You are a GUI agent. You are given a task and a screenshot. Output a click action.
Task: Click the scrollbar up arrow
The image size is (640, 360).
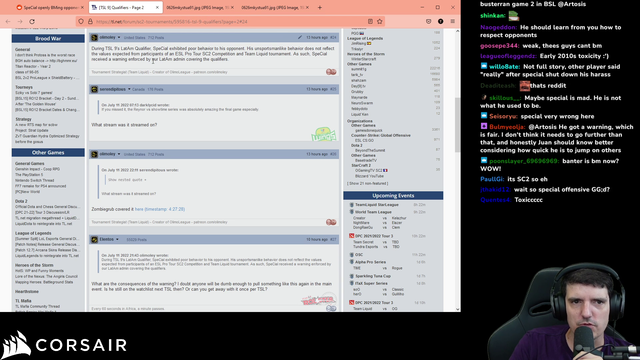click(x=458, y=31)
